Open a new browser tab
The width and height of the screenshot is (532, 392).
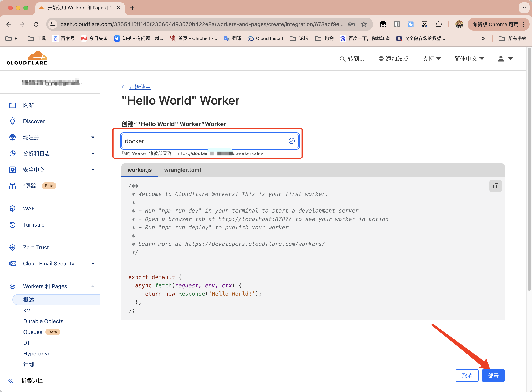132,8
